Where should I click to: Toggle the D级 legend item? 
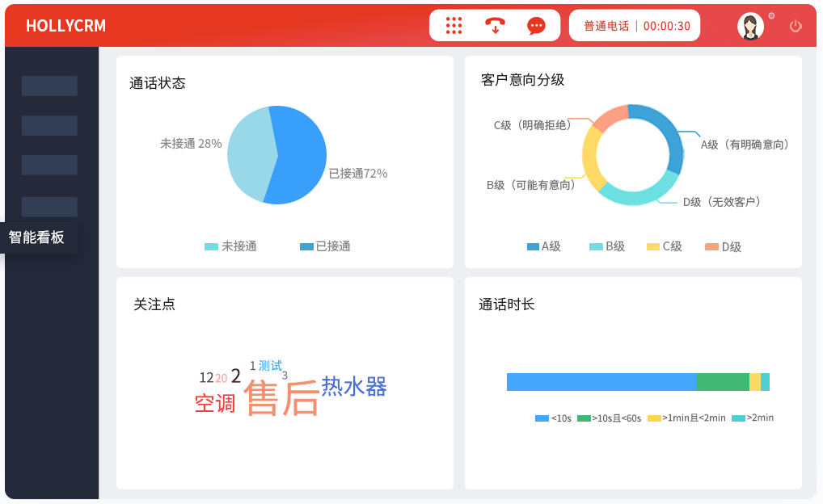(723, 246)
